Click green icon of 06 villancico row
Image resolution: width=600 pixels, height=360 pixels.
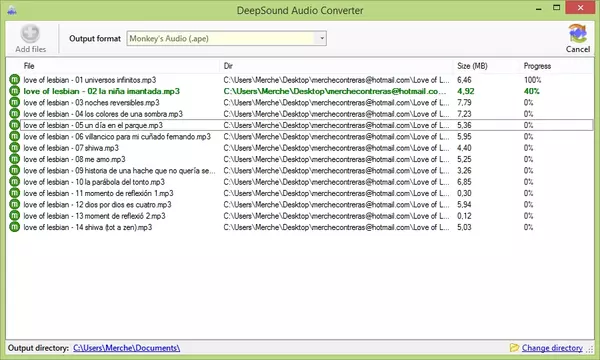pos(14,136)
